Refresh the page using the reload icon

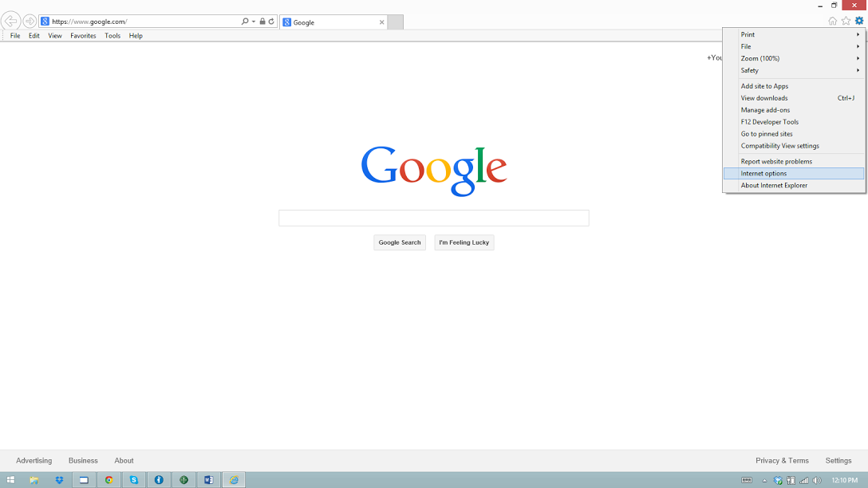tap(271, 22)
